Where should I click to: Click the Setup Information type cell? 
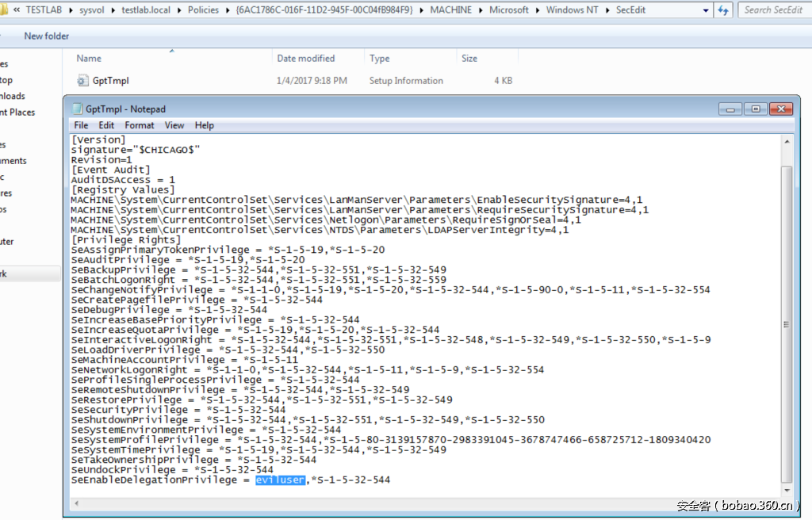(406, 81)
